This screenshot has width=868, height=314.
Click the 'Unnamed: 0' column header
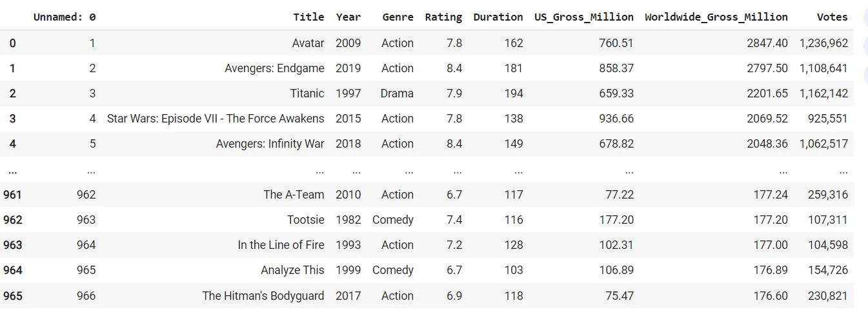pos(65,17)
